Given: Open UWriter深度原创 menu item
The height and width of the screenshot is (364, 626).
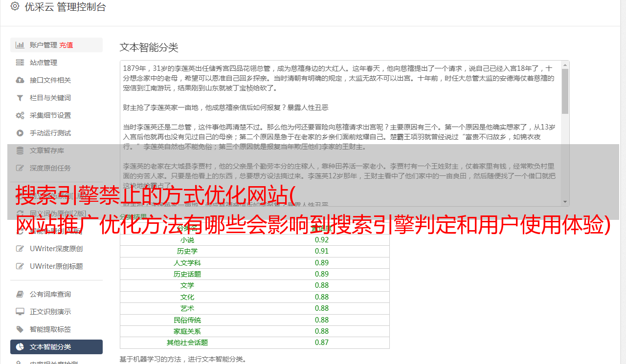Looking at the screenshot, I should pyautogui.click(x=56, y=249).
